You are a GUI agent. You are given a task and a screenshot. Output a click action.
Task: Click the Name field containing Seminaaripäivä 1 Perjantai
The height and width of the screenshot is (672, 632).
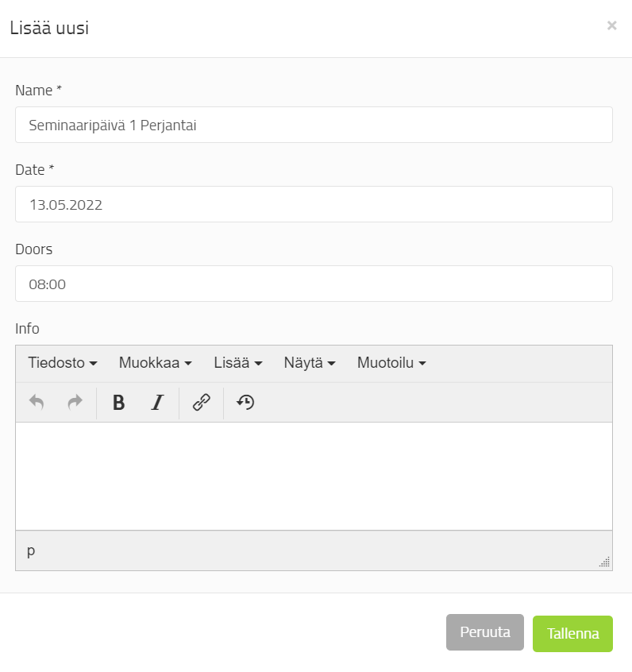click(x=314, y=125)
